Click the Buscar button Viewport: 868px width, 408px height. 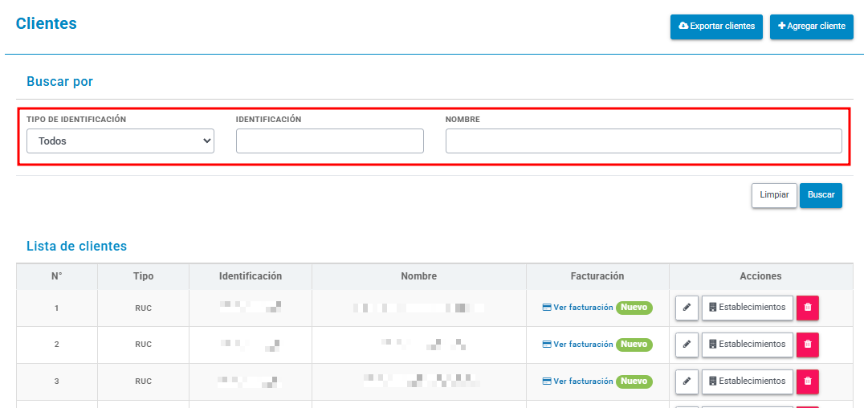[x=821, y=195]
